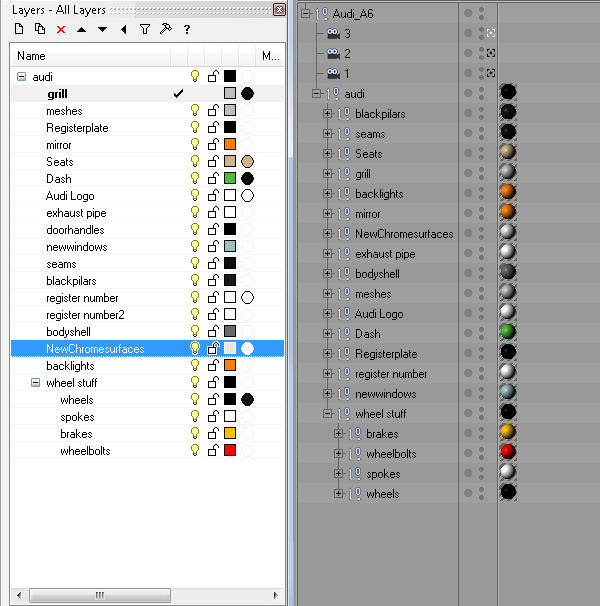Click the move-to-parent left arrow icon

pyautogui.click(x=124, y=29)
